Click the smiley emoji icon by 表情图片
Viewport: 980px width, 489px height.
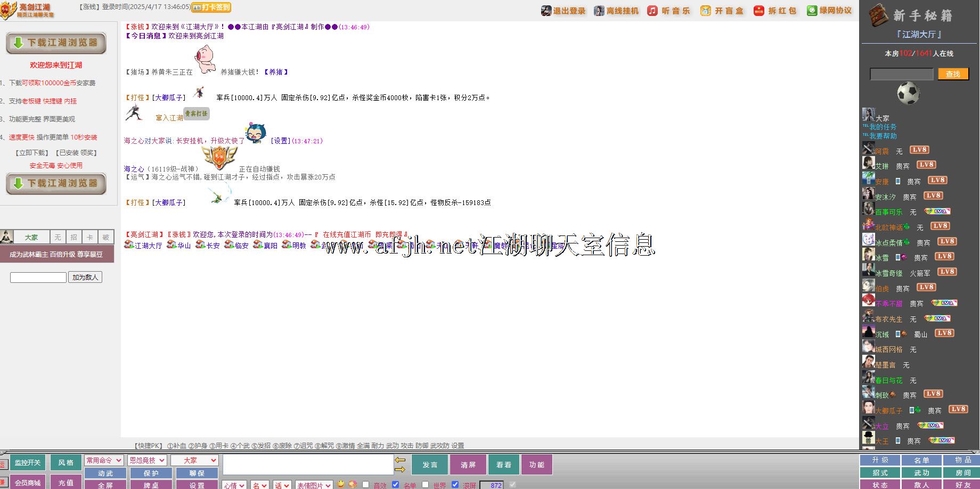341,484
